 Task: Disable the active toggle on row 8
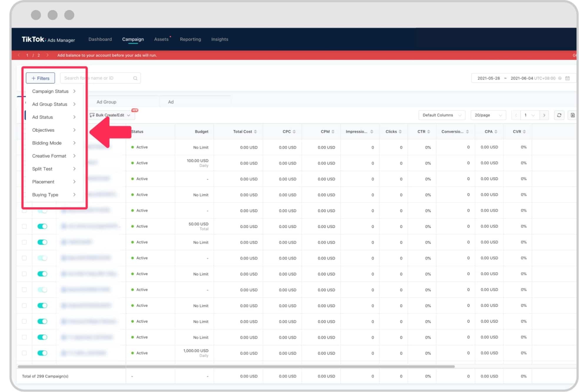[42, 258]
